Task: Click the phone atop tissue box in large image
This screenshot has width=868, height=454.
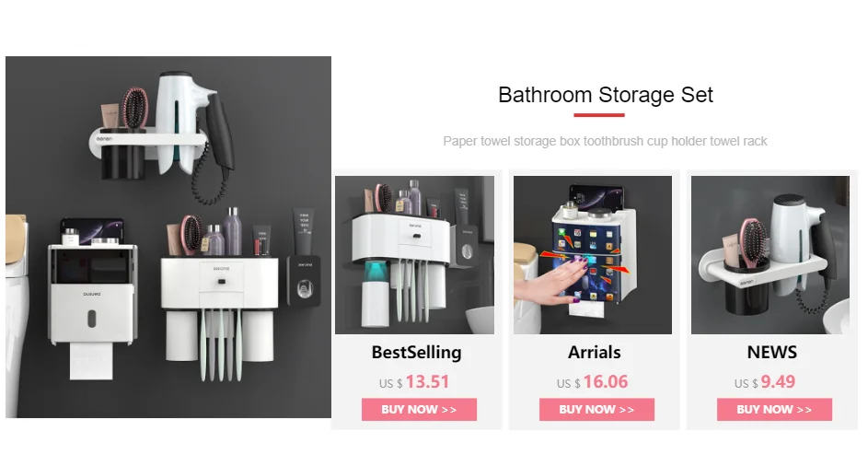Action: (92, 231)
